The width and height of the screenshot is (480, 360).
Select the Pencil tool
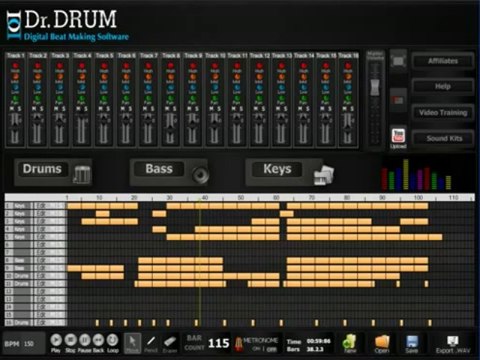click(151, 343)
